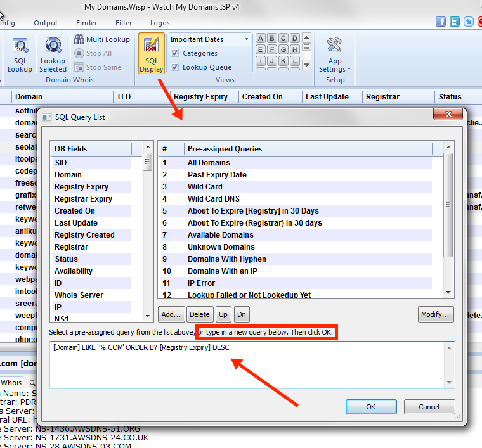
Task: Toggle the SQL Display view
Action: pos(152,53)
